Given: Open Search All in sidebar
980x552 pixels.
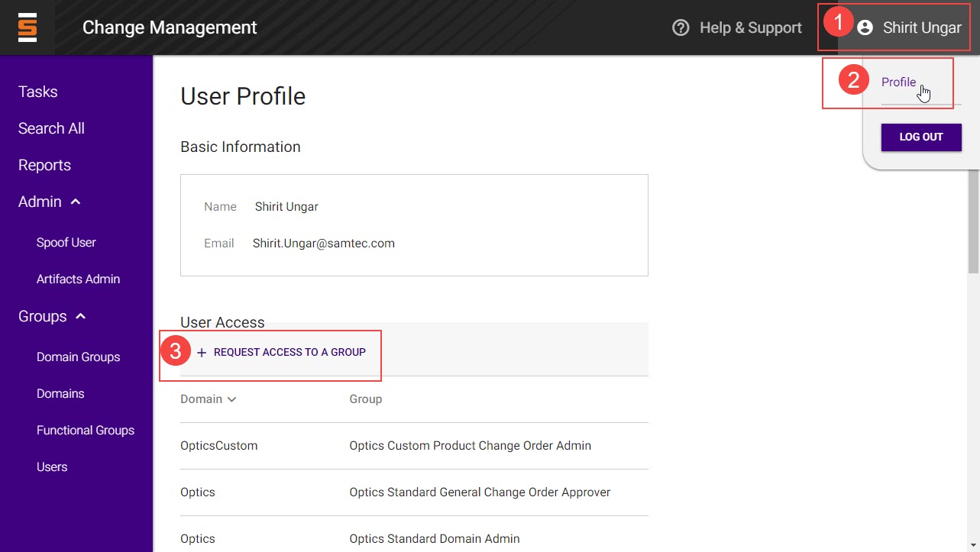Looking at the screenshot, I should (x=51, y=128).
